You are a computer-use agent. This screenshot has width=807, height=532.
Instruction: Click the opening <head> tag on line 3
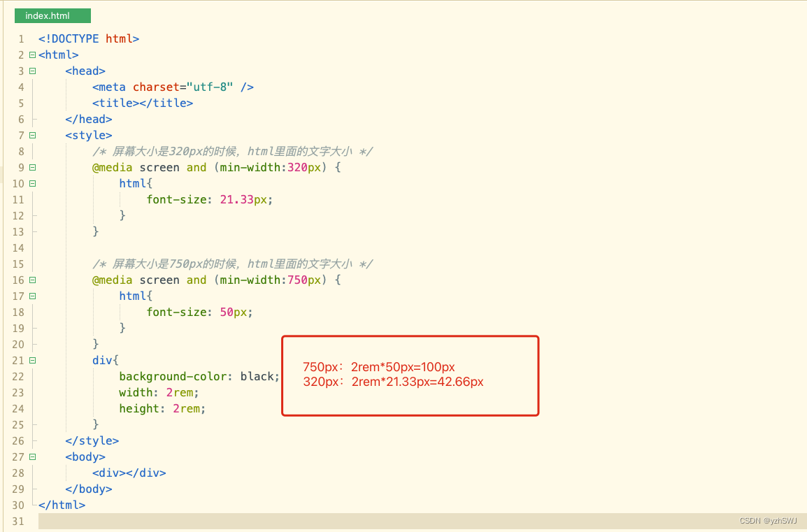tap(85, 71)
